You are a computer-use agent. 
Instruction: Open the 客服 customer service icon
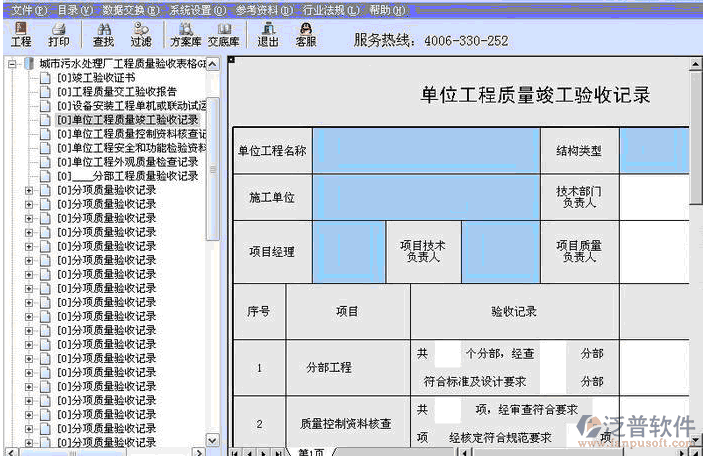[x=306, y=35]
